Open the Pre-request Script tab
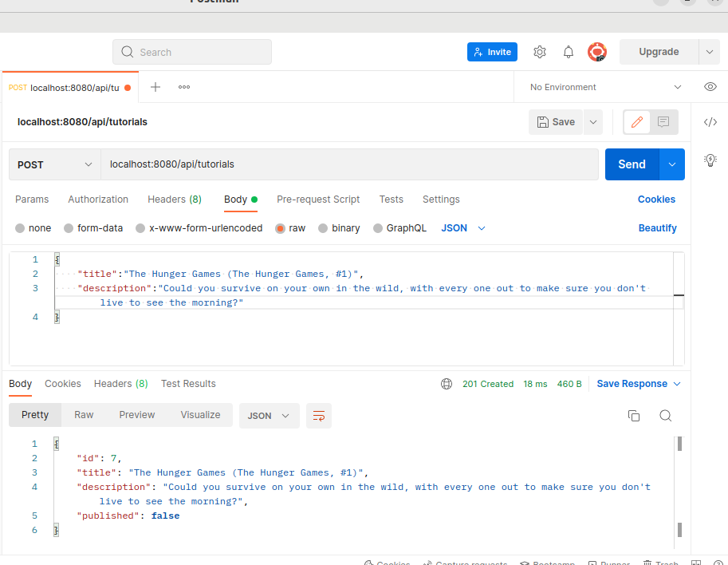The height and width of the screenshot is (565, 728). [318, 200]
